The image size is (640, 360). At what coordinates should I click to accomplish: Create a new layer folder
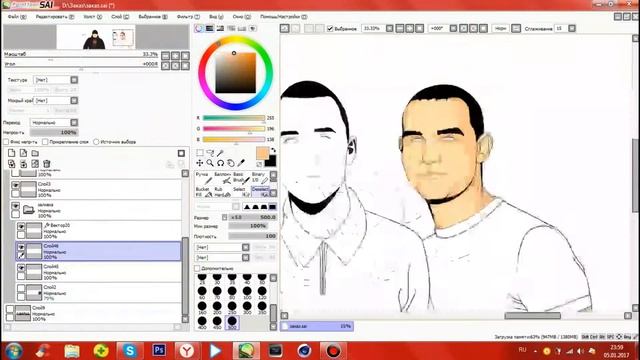pos(35,153)
